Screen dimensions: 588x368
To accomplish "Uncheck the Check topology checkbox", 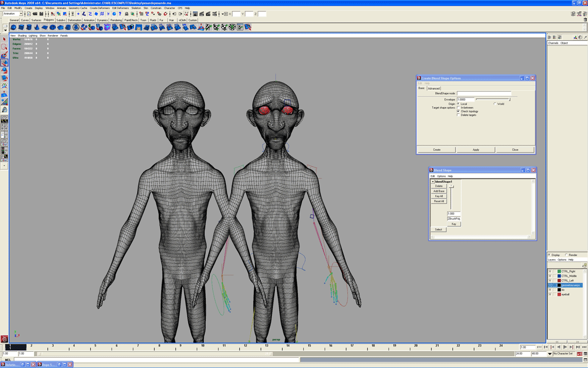I will 458,111.
